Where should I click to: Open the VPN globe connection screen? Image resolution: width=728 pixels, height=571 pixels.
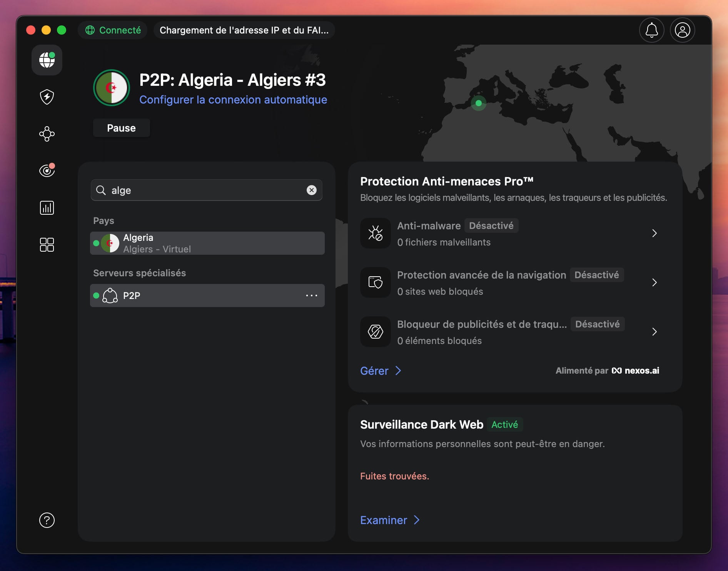tap(47, 60)
